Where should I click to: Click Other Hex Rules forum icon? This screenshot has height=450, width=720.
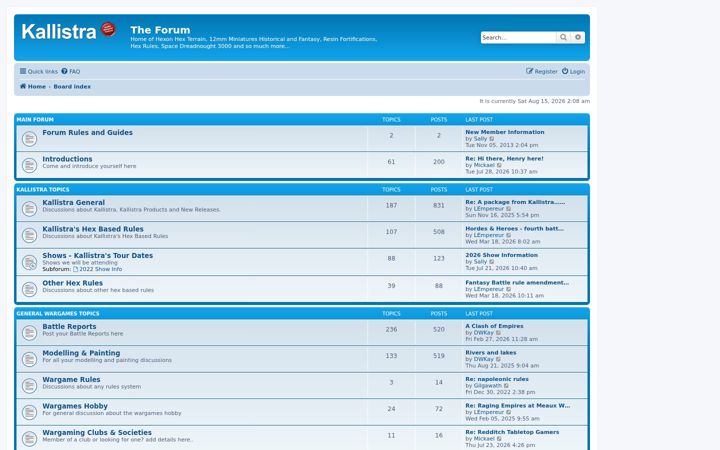(29, 289)
